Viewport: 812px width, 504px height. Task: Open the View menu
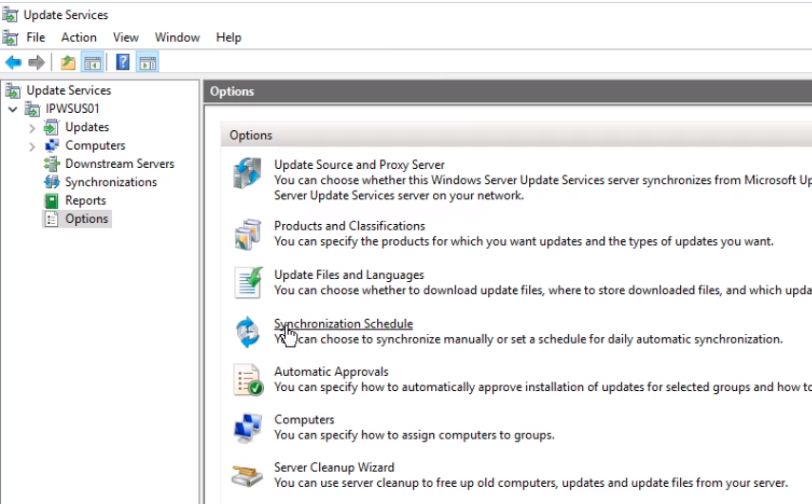click(125, 38)
